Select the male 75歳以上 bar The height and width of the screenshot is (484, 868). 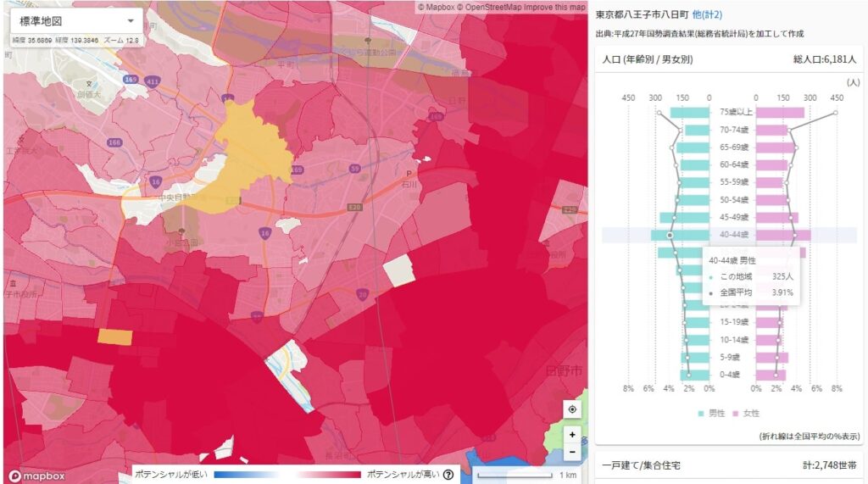(689, 113)
